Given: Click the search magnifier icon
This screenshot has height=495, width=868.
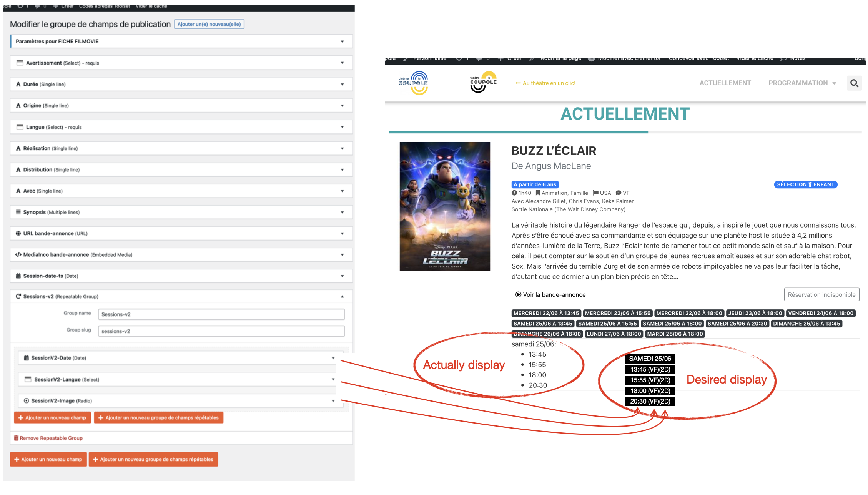Looking at the screenshot, I should (x=854, y=83).
